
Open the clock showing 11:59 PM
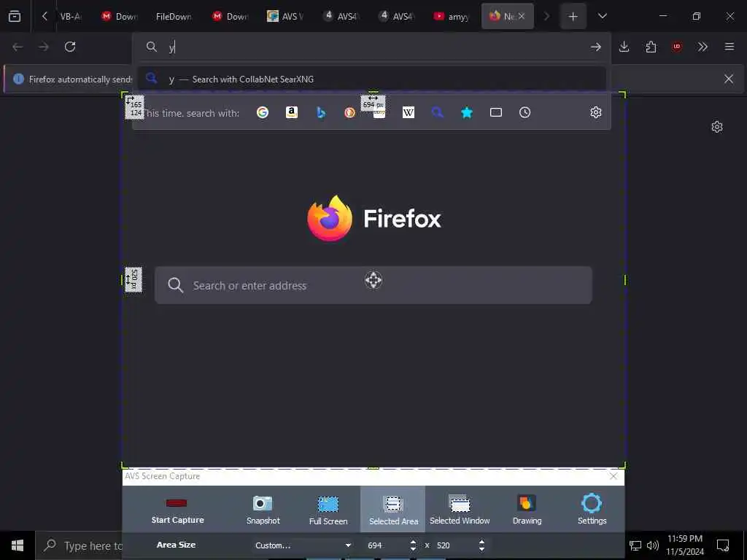coord(684,545)
